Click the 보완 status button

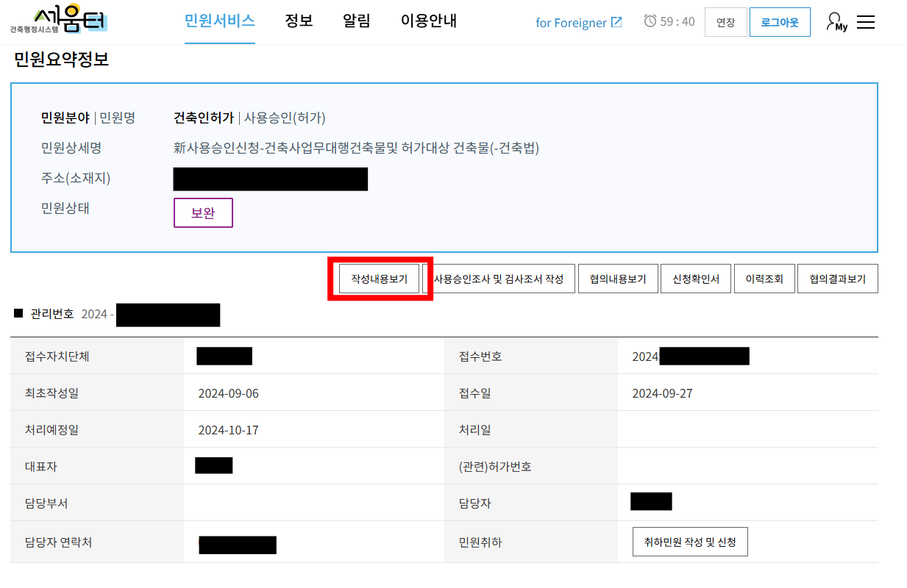(x=203, y=212)
